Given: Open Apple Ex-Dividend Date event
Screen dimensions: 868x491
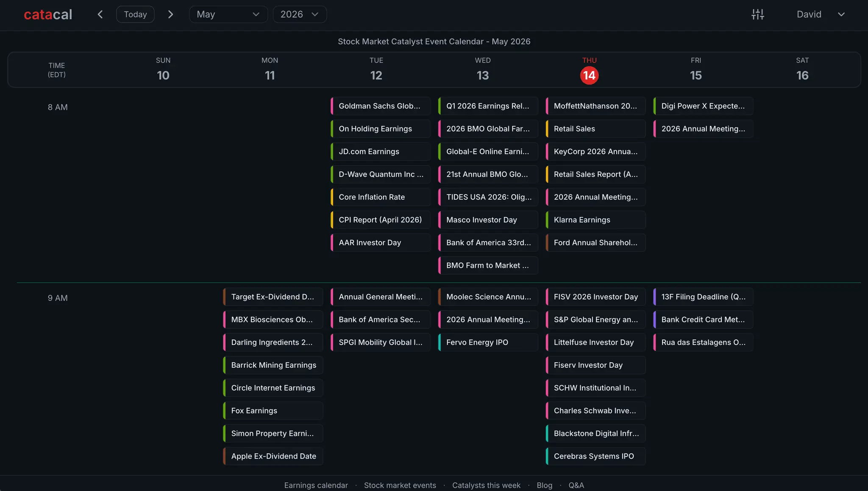Looking at the screenshot, I should (x=273, y=456).
